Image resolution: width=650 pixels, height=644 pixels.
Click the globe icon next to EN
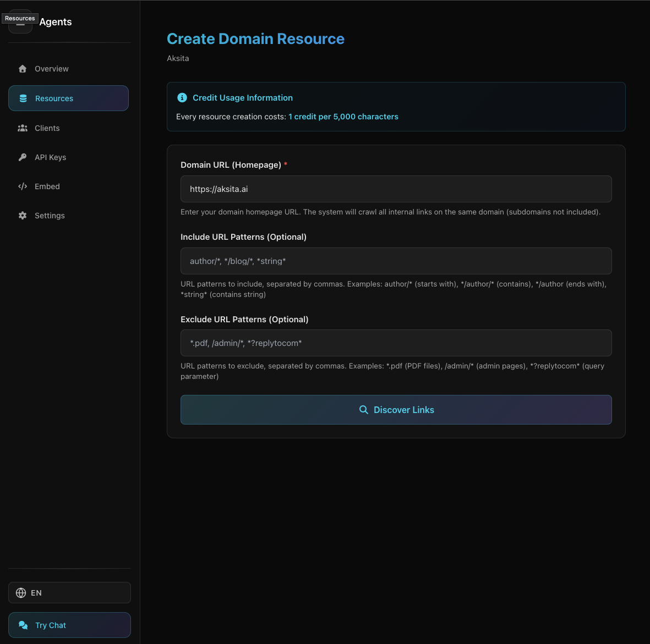point(21,592)
